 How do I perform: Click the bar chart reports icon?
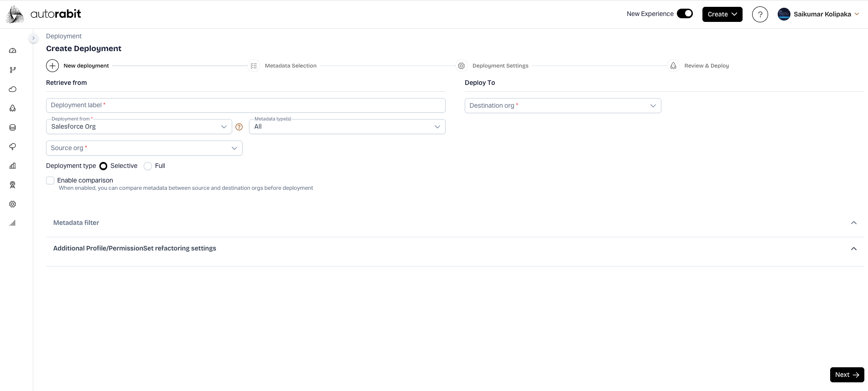point(13,166)
